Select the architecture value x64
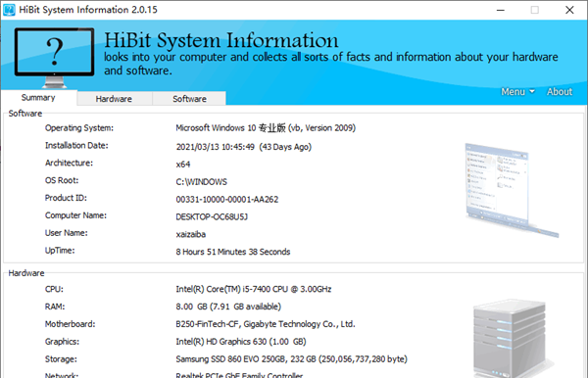This screenshot has height=378, width=588. (x=183, y=165)
